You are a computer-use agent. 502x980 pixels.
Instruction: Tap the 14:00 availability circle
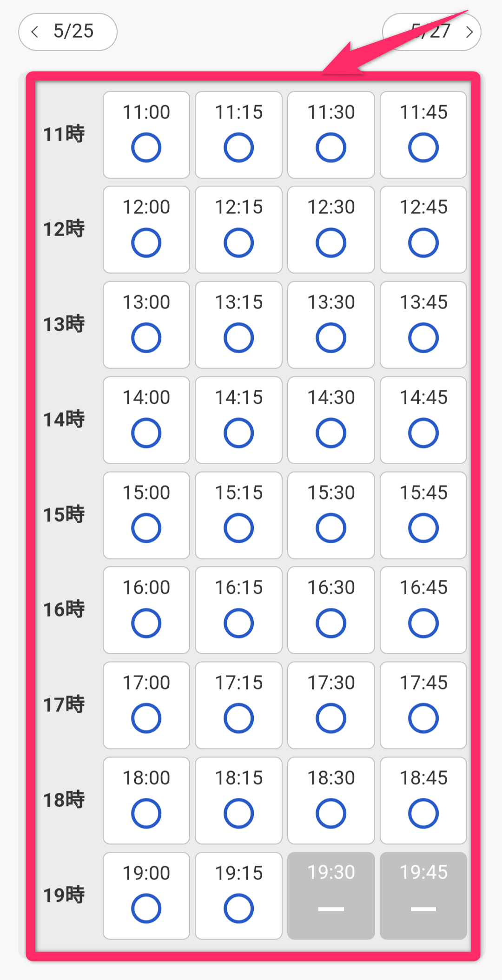pyautogui.click(x=146, y=433)
